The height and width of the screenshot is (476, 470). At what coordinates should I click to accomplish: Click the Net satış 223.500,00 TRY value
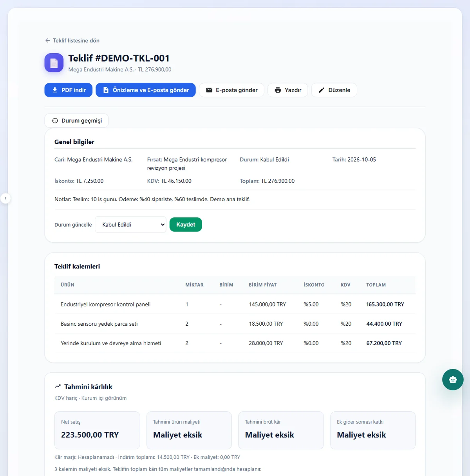pyautogui.click(x=90, y=435)
